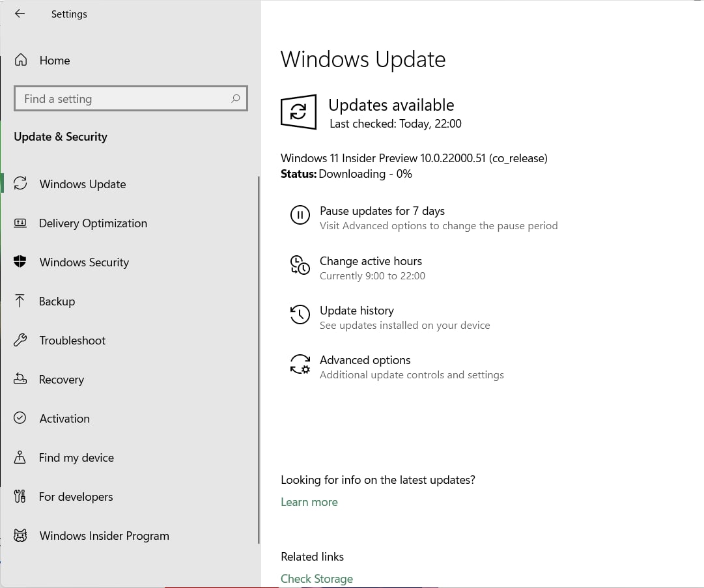Click the back arrow in Settings
Image resolution: width=704 pixels, height=588 pixels.
coord(20,14)
